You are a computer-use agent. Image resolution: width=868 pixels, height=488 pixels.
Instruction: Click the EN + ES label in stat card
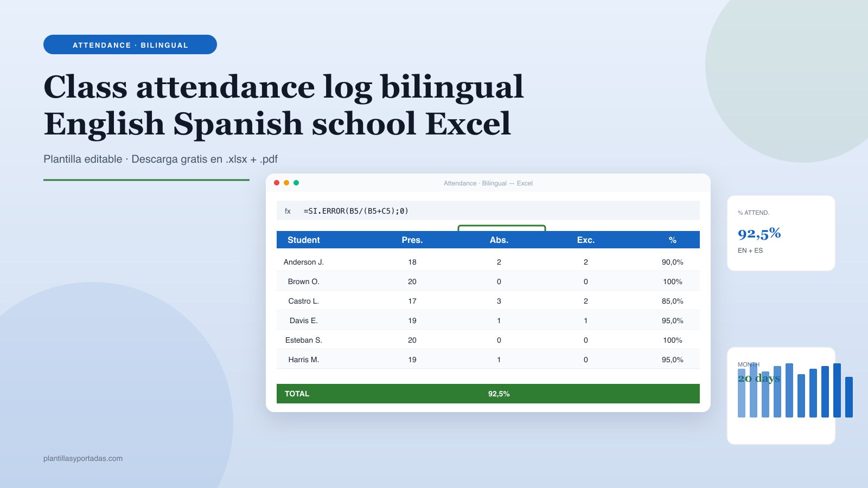click(750, 251)
